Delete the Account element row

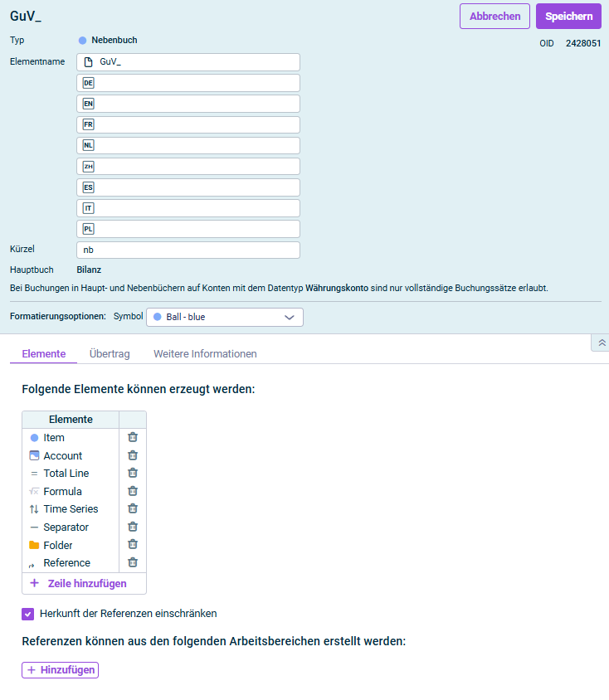133,455
